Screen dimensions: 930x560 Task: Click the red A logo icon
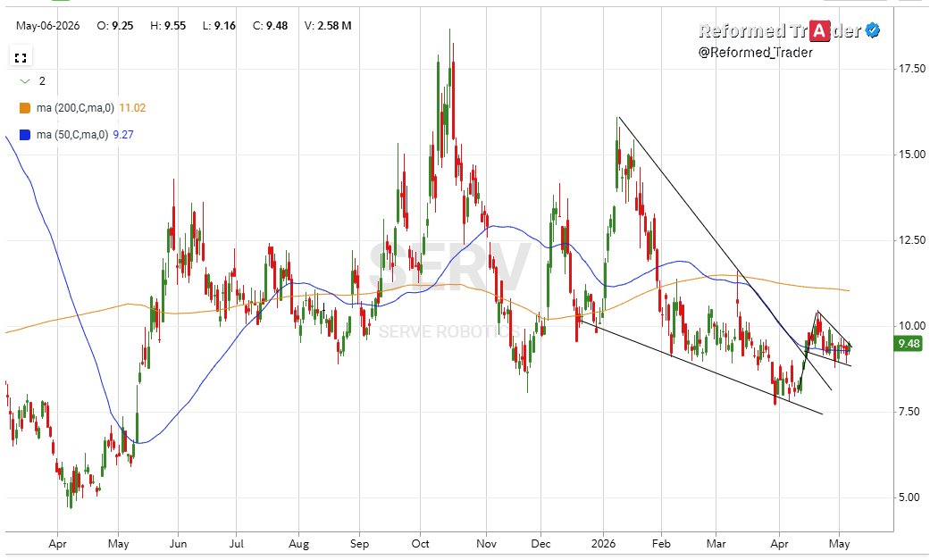(x=819, y=30)
